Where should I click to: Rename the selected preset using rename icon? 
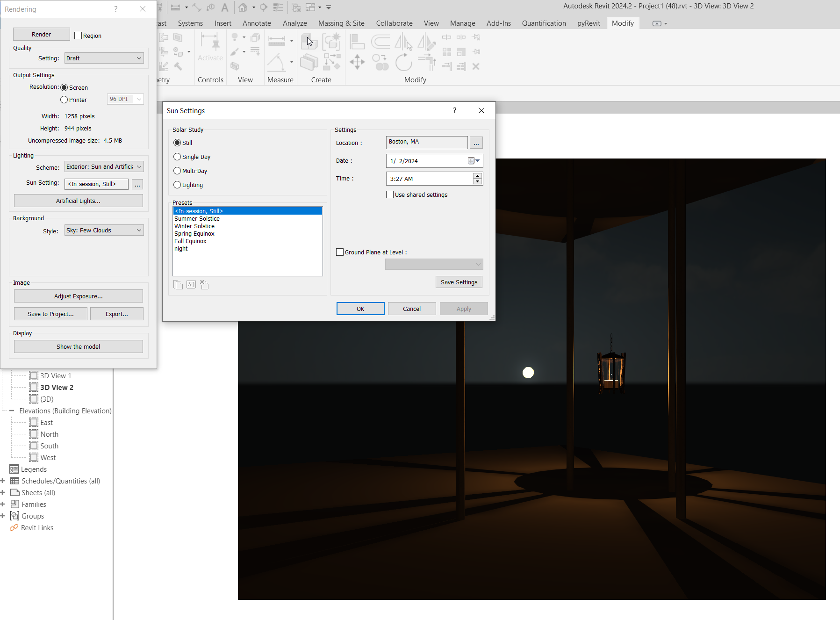191,284
